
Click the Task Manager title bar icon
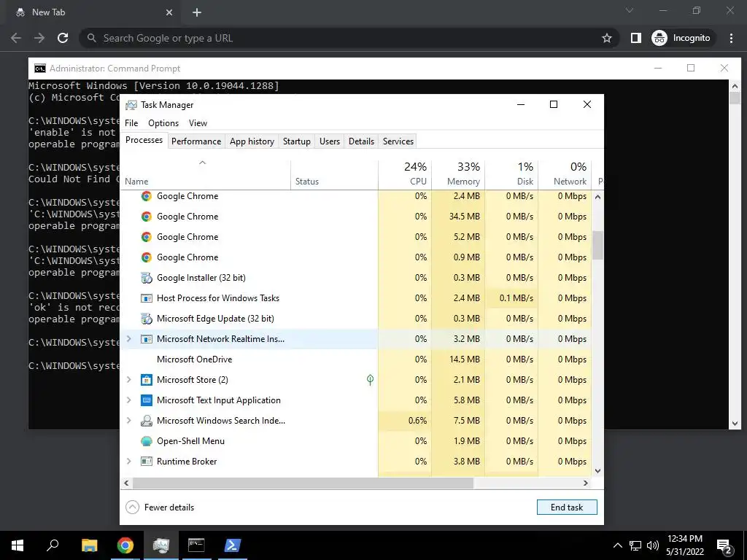[131, 105]
